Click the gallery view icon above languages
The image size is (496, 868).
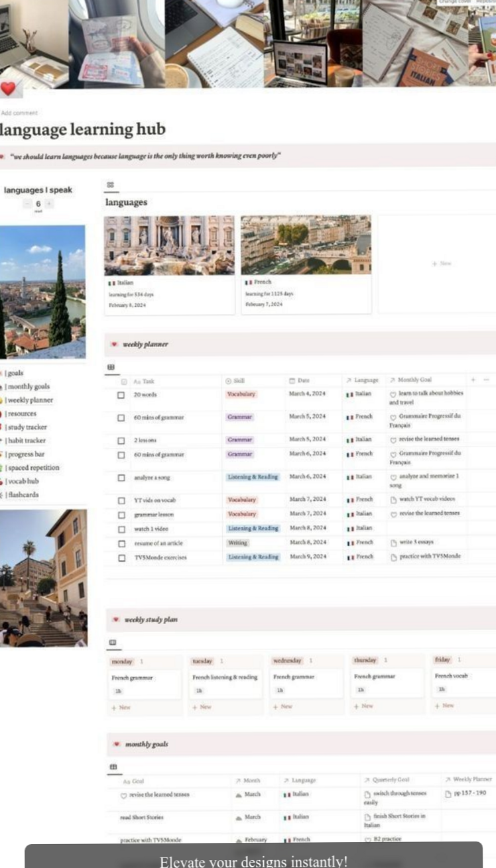coord(110,185)
